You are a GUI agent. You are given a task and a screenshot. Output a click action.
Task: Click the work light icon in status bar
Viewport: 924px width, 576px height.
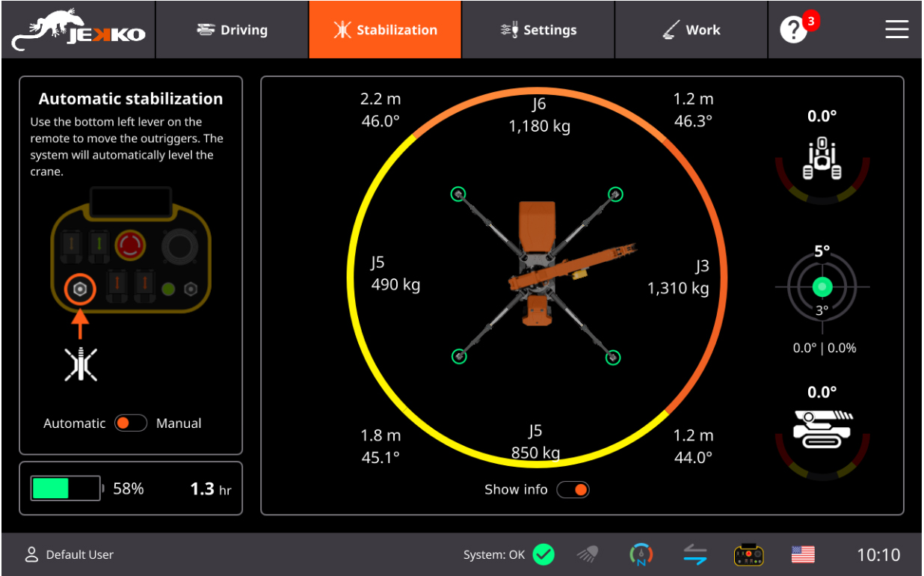[x=587, y=554]
